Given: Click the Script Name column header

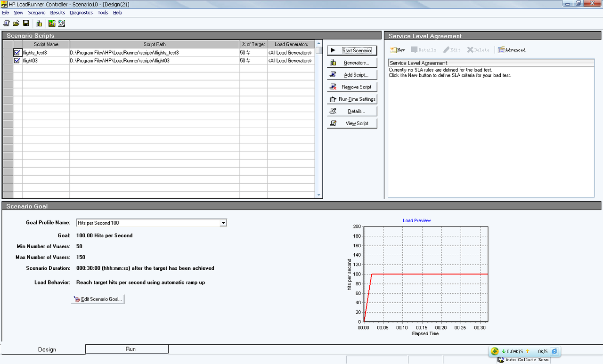Looking at the screenshot, I should point(46,44).
